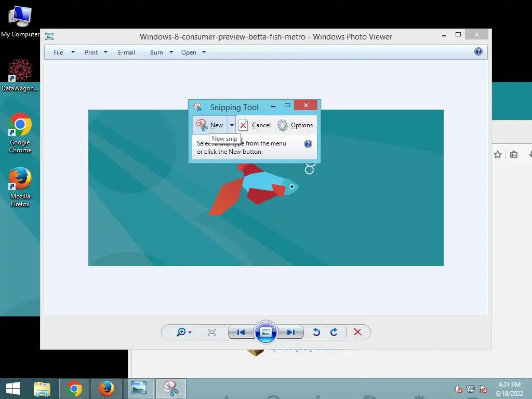532x399 pixels.
Task: Click Cancel in Snipping Tool
Action: [255, 125]
